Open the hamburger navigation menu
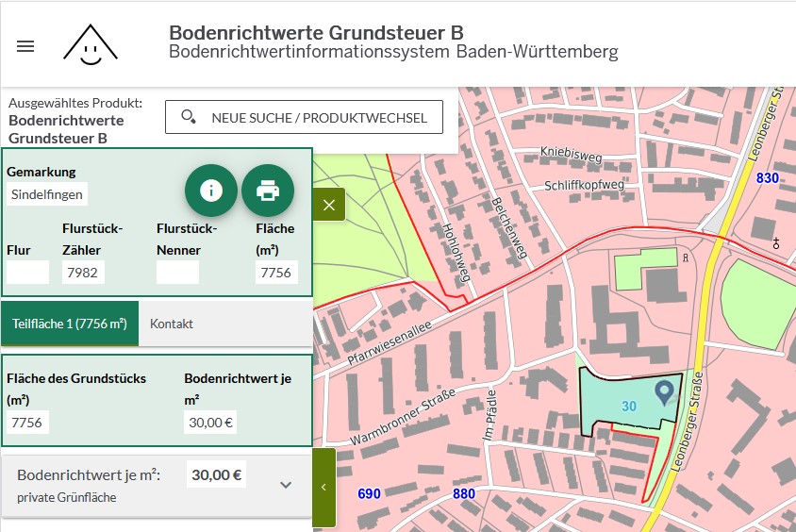 (x=25, y=45)
